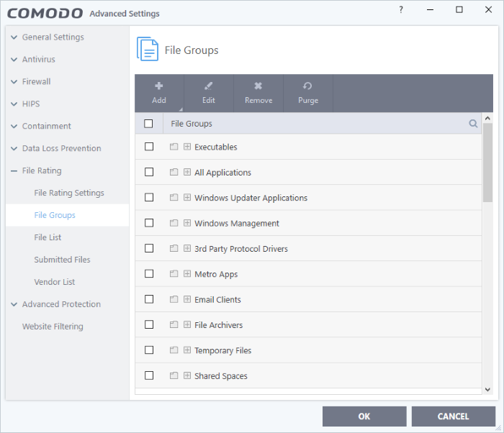
Task: Expand the Containment section chevron
Action: click(14, 127)
